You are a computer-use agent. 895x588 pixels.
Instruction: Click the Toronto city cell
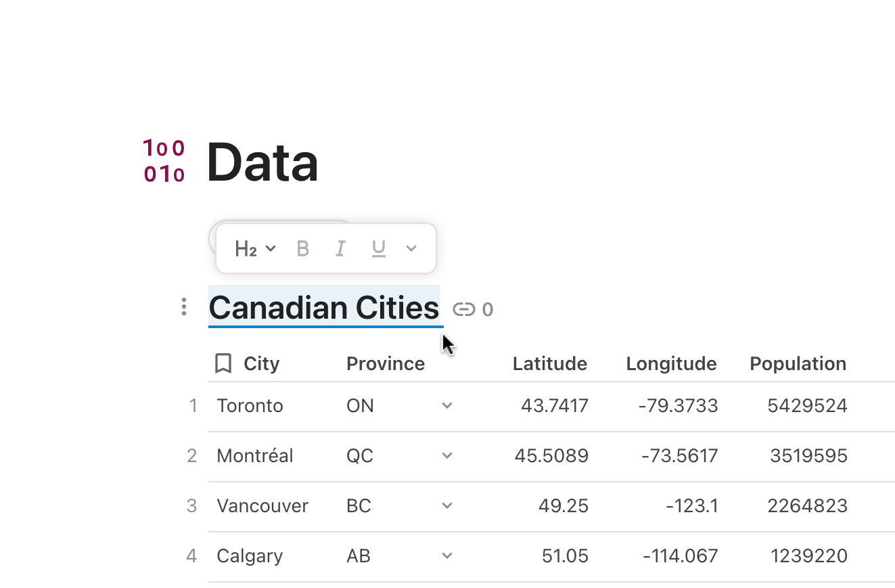coord(250,405)
